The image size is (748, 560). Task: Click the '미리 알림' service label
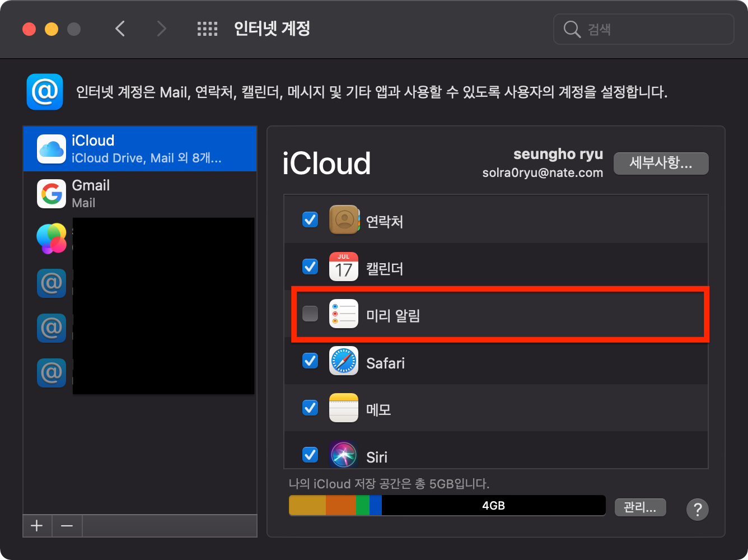pos(393,316)
